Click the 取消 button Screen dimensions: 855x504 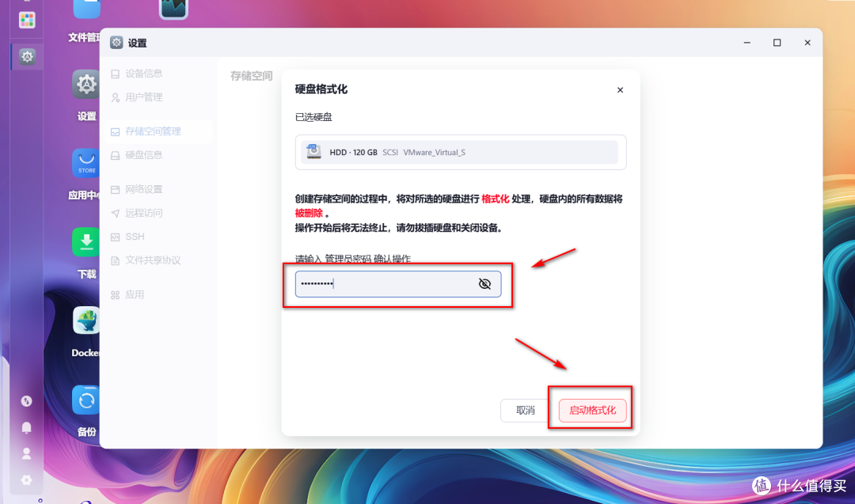(x=525, y=411)
